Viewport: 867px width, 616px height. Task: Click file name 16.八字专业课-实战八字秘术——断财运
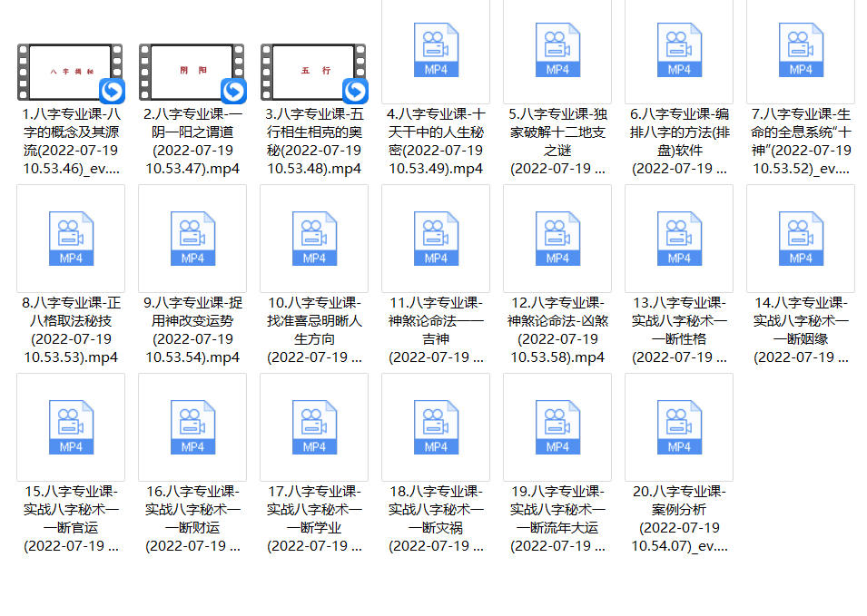[192, 519]
